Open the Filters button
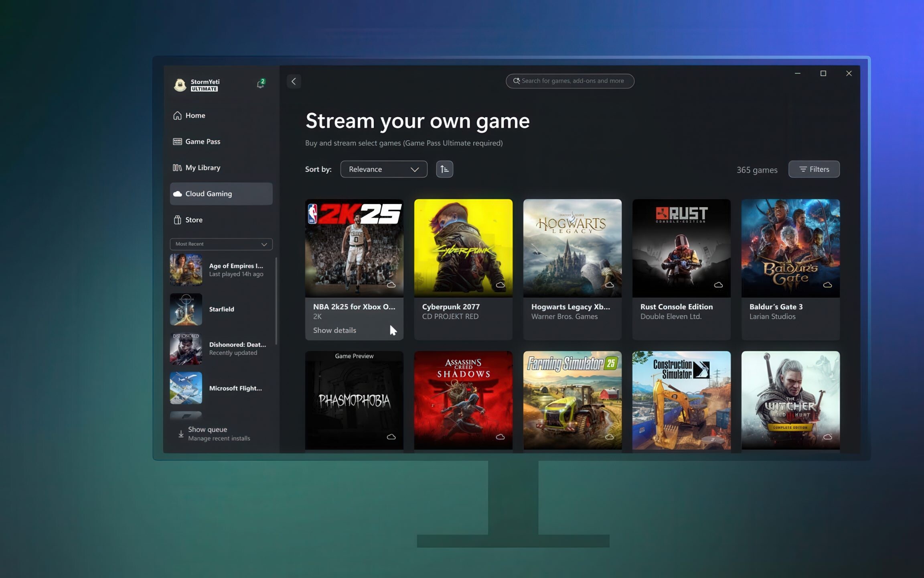Image resolution: width=924 pixels, height=578 pixels. [814, 169]
